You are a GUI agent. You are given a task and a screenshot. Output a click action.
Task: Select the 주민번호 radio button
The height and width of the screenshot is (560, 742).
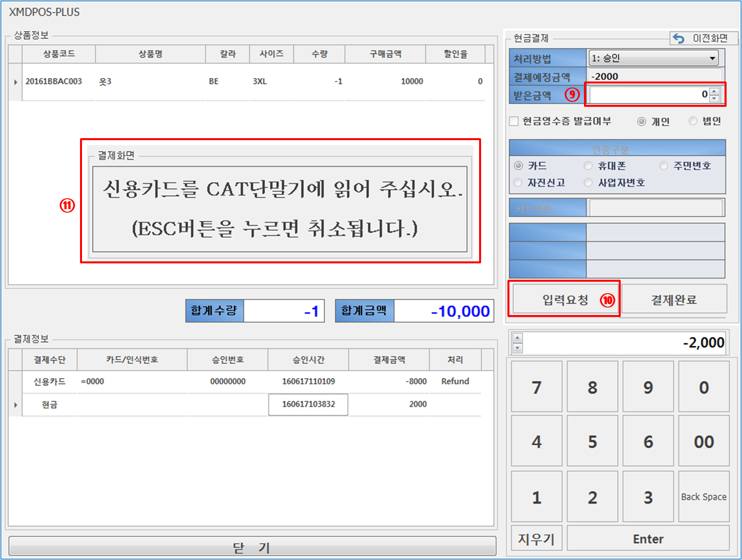664,165
